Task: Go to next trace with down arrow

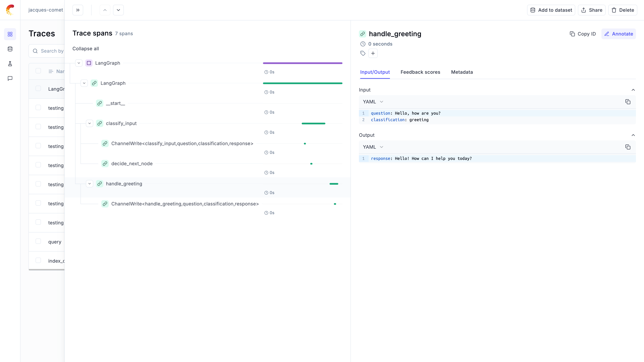Action: point(118,10)
